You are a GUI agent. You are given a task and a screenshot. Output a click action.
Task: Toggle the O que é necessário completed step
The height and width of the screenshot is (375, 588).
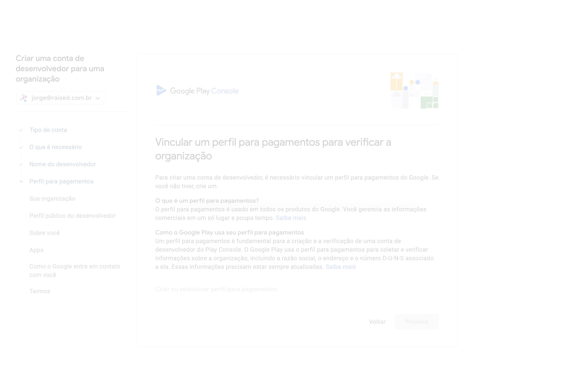[x=56, y=147]
